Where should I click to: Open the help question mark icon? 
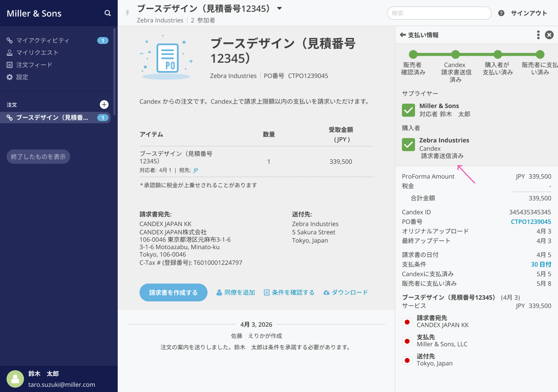(501, 13)
